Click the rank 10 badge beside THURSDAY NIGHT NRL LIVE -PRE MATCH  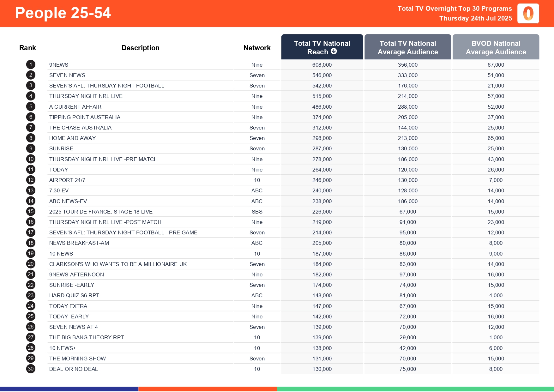pos(30,159)
